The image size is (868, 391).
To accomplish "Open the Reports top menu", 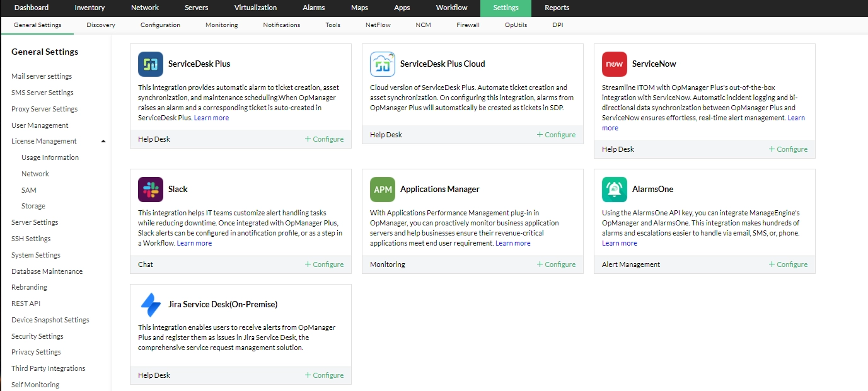I will pos(557,8).
